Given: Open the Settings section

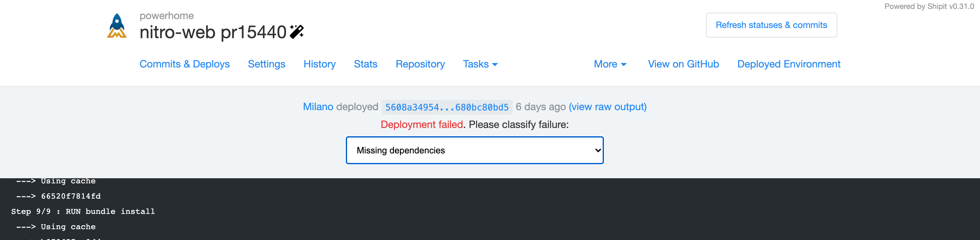Looking at the screenshot, I should [266, 64].
